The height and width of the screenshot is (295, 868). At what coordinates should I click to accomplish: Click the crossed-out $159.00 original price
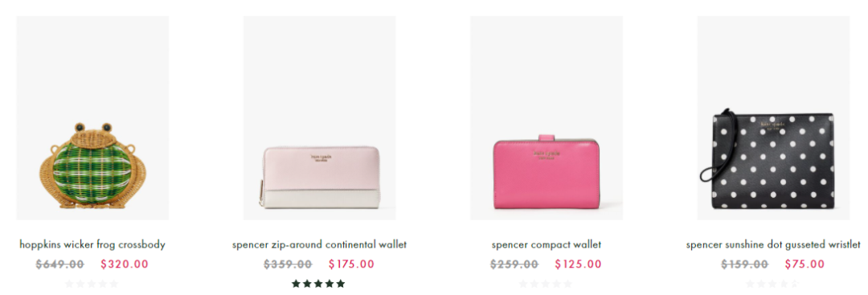(745, 264)
